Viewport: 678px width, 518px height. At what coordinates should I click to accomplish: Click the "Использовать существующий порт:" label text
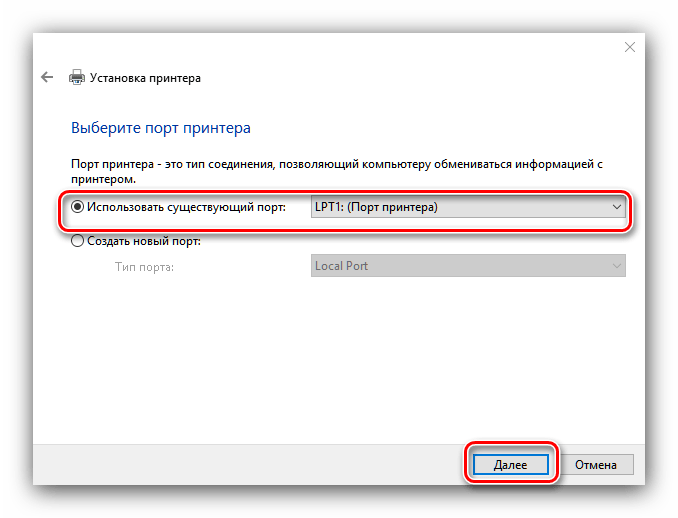(186, 208)
